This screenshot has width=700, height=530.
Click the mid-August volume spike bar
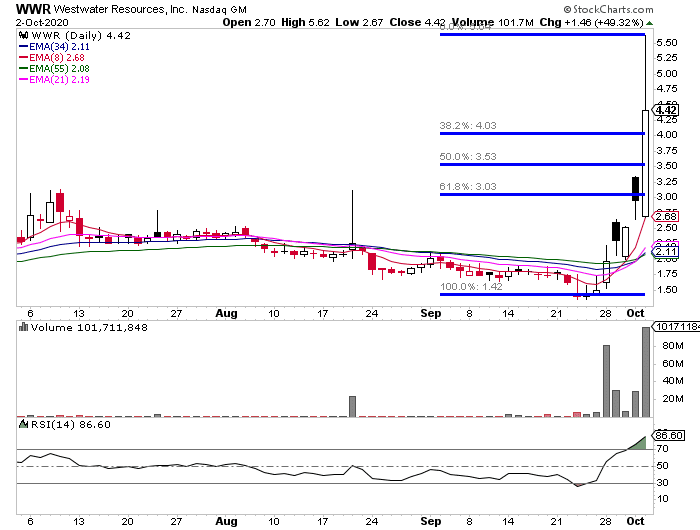coord(352,406)
